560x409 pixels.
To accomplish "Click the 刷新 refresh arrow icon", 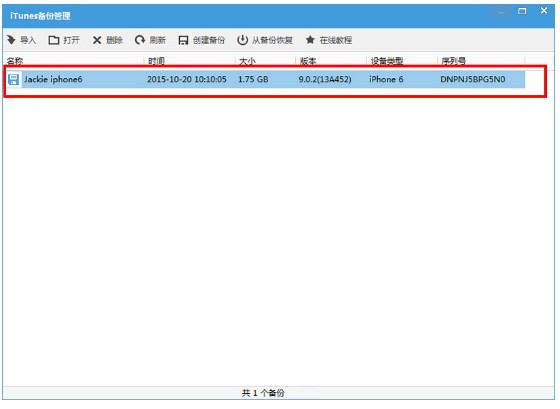I will [x=140, y=40].
